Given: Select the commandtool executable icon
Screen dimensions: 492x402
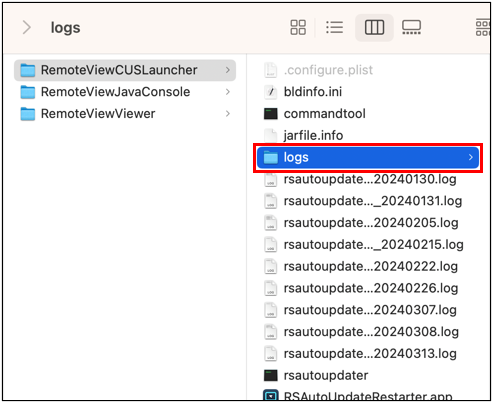Looking at the screenshot, I should tap(270, 114).
